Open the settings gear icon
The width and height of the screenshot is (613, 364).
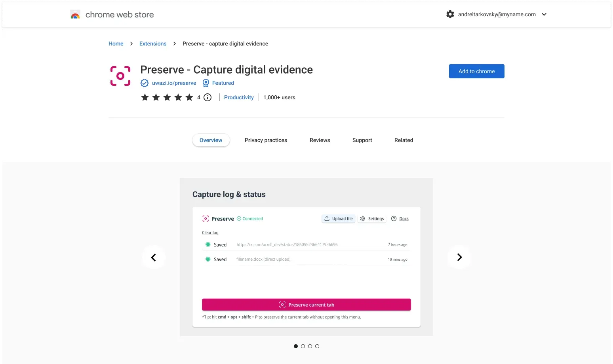(x=450, y=14)
